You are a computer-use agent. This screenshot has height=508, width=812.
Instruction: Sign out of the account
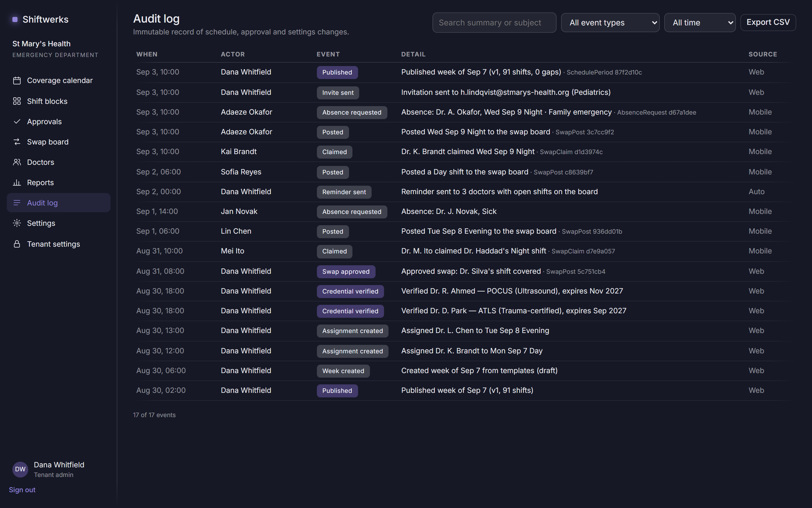click(22, 490)
